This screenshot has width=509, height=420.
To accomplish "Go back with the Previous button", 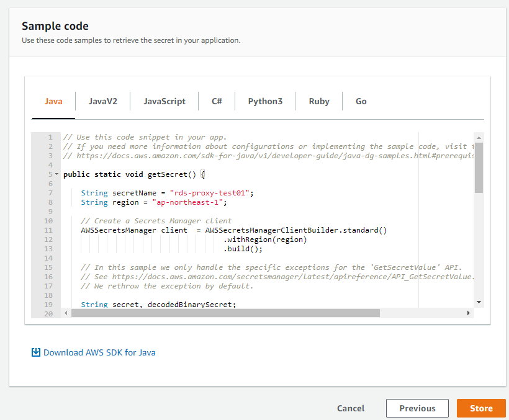I will click(x=417, y=408).
